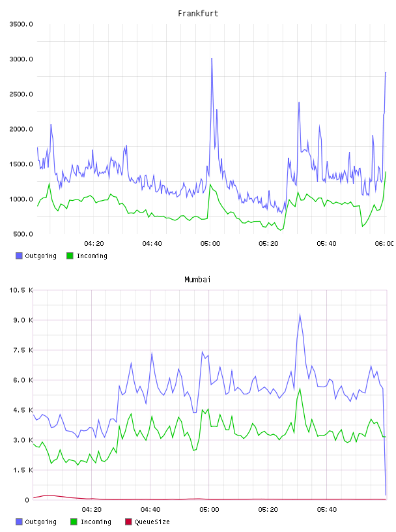The width and height of the screenshot is (396, 532).
Task: Click the 500.0 y-axis label in Frankfurt chart
Action: point(23,234)
